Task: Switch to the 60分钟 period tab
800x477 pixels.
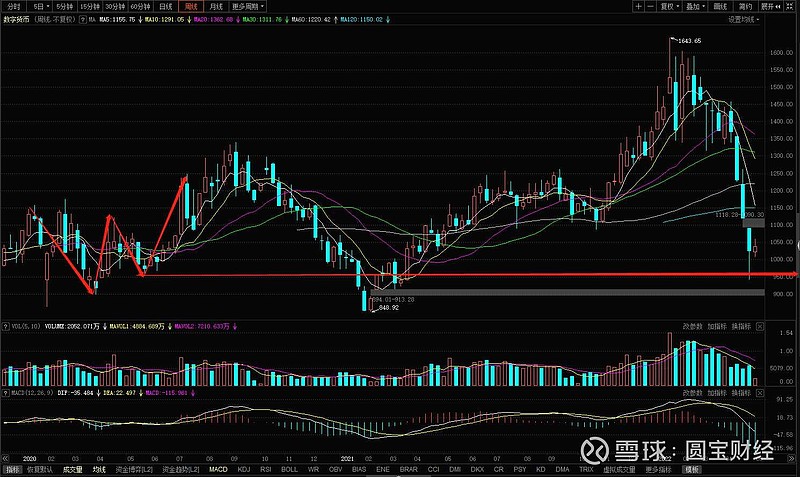Action: pos(138,5)
